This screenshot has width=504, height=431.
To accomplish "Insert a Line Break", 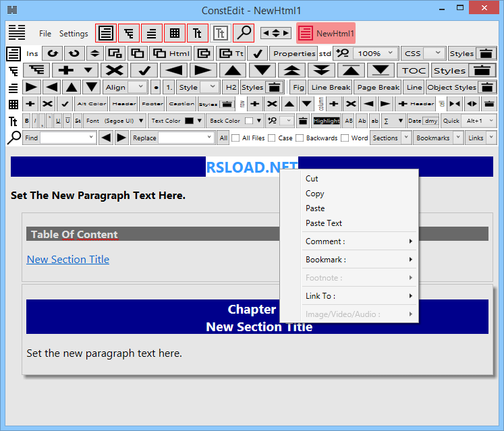I will 331,87.
